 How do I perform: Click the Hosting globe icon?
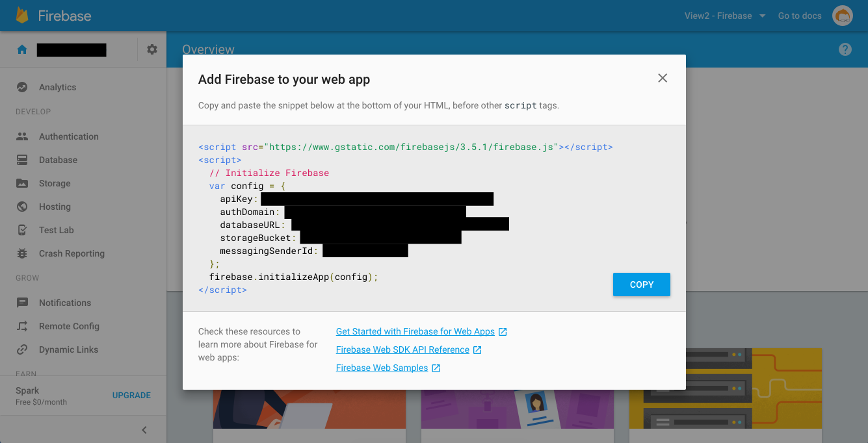[x=22, y=207]
